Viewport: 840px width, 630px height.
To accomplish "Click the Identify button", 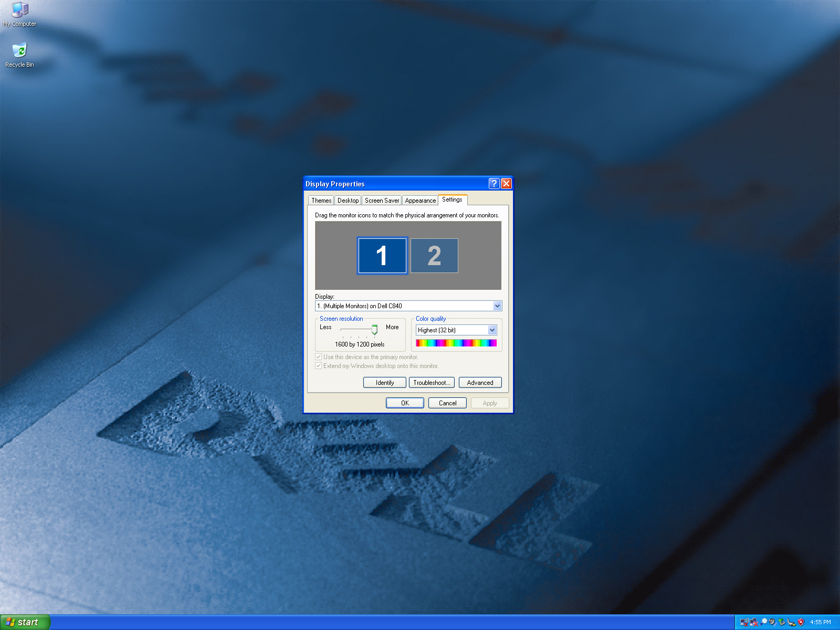I will [385, 383].
